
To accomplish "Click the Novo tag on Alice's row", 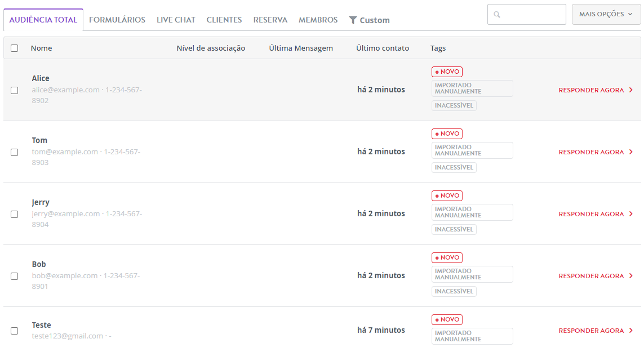I will (x=447, y=72).
